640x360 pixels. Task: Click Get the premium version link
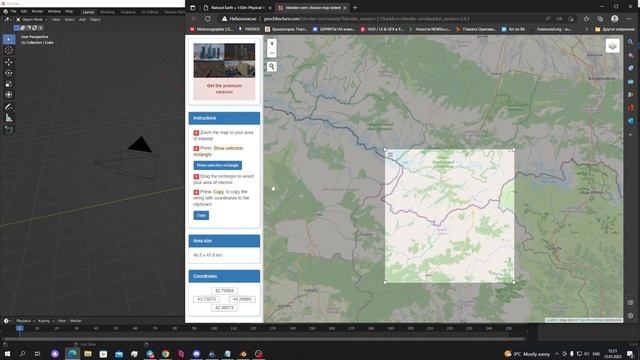224,89
